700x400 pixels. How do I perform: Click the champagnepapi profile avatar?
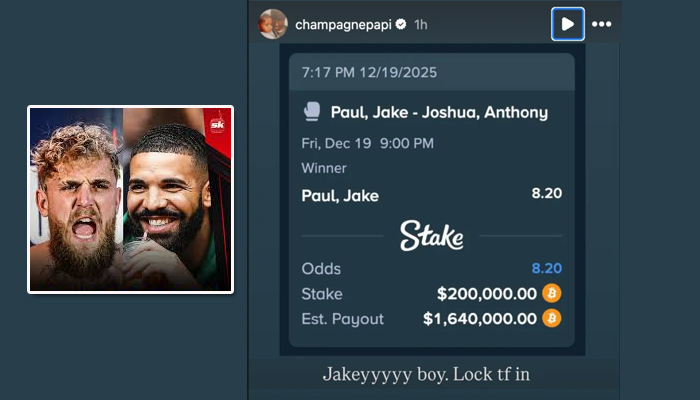pos(273,24)
